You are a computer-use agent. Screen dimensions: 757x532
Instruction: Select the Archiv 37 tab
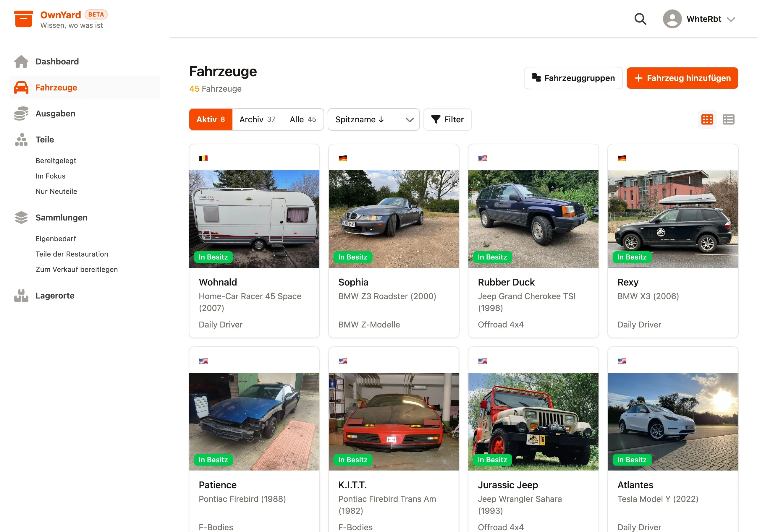[257, 119]
